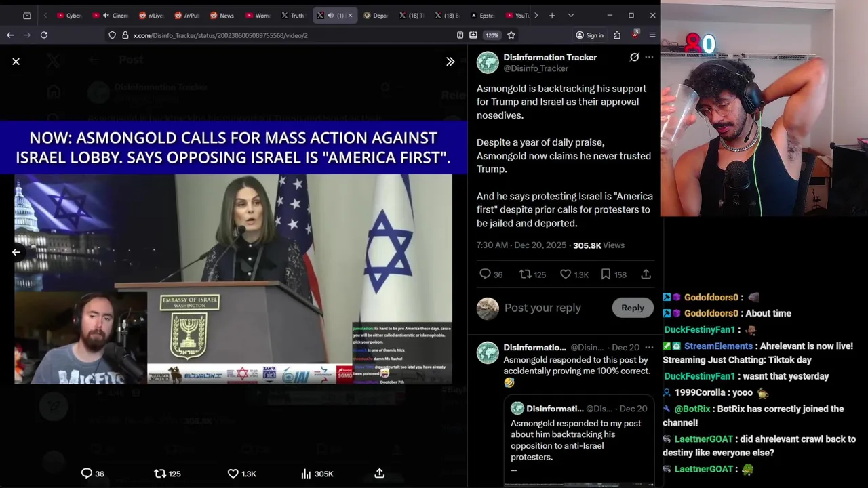Click the gray Reply button
Image resolution: width=868 pixels, height=488 pixels.
tap(633, 308)
